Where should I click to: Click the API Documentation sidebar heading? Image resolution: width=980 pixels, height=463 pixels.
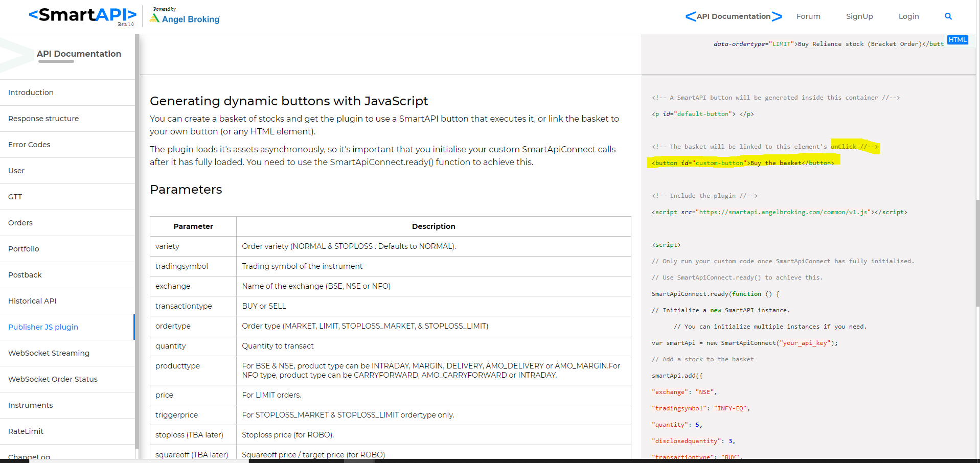coord(79,54)
